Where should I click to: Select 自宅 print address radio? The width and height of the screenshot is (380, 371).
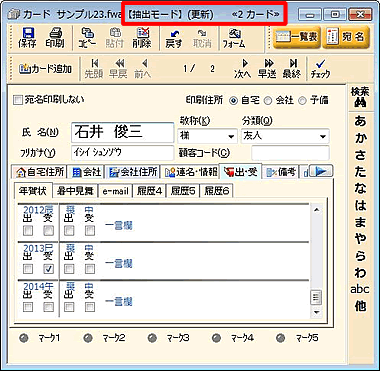point(234,100)
